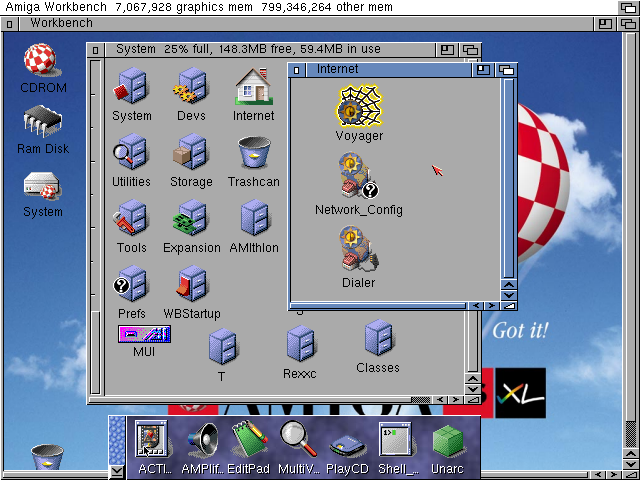Image resolution: width=640 pixels, height=480 pixels.
Task: Click System window scroll left arrow
Action: click(440, 400)
